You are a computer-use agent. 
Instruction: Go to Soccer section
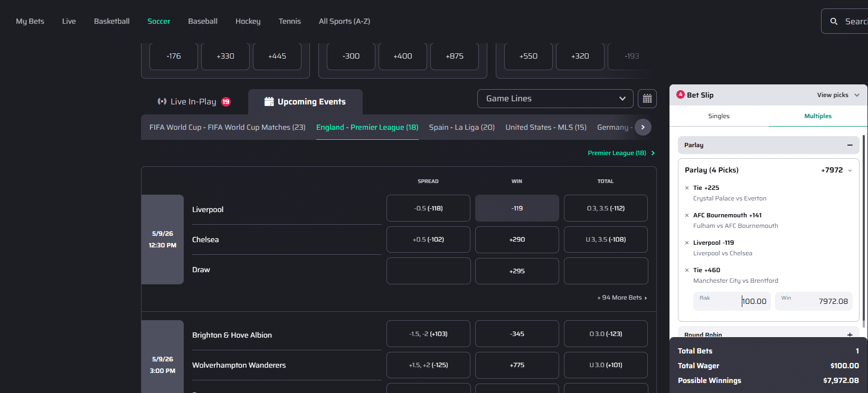pos(159,21)
